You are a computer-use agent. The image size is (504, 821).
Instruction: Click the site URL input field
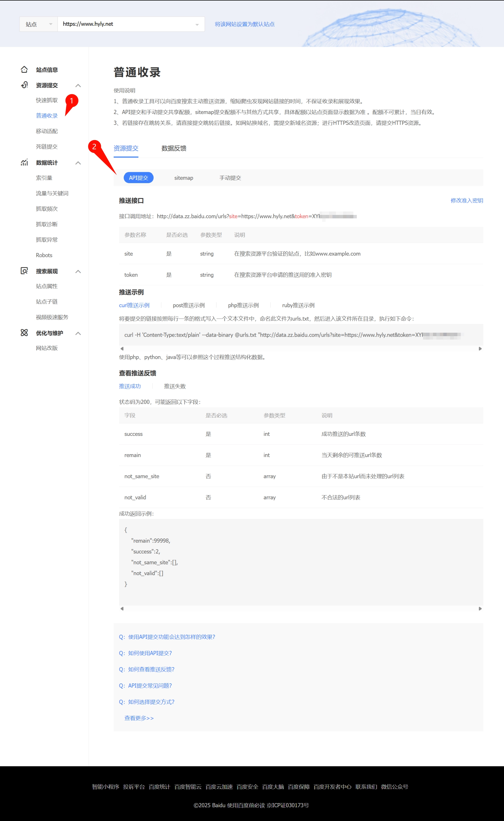point(131,24)
